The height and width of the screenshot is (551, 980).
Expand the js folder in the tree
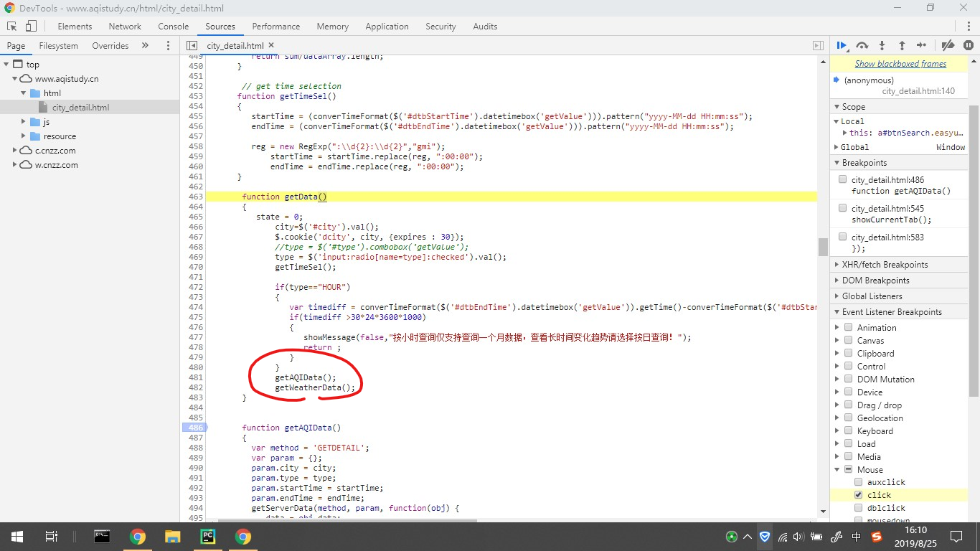pos(24,122)
